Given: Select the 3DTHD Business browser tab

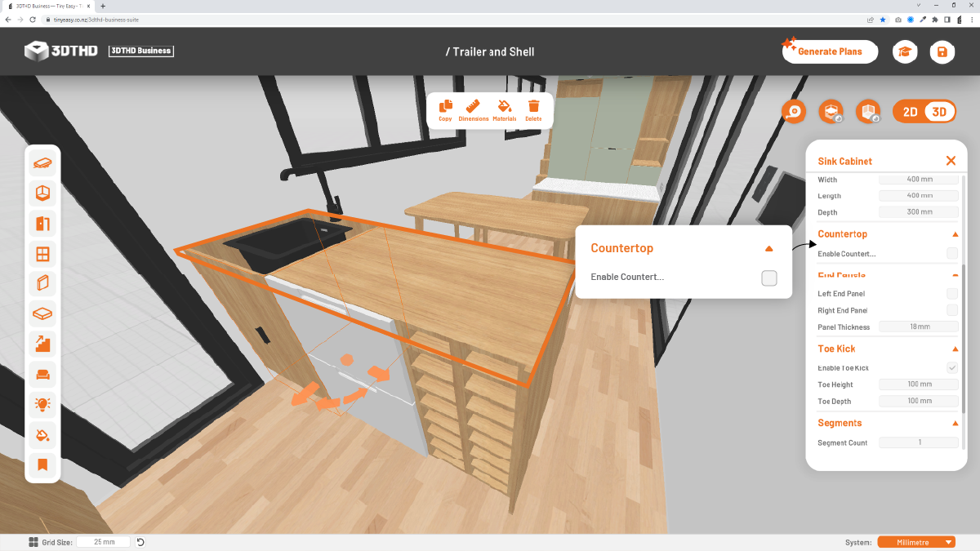Looking at the screenshot, I should pos(49,6).
